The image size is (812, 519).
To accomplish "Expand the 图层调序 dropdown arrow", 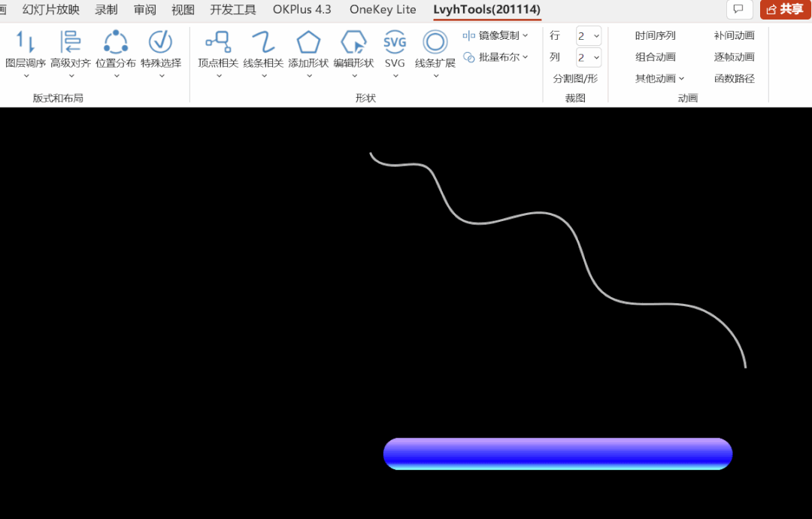I will coord(26,76).
